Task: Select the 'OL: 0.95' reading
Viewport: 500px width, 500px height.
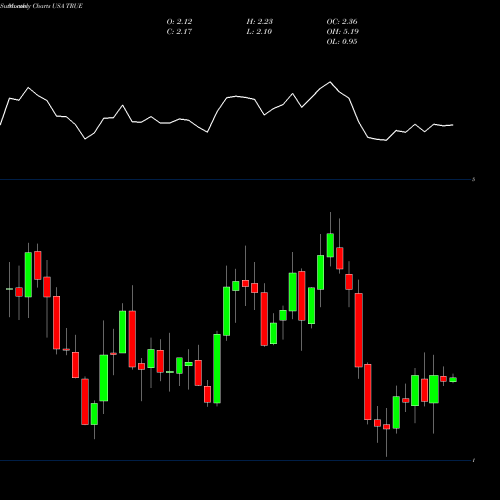Action: point(342,41)
